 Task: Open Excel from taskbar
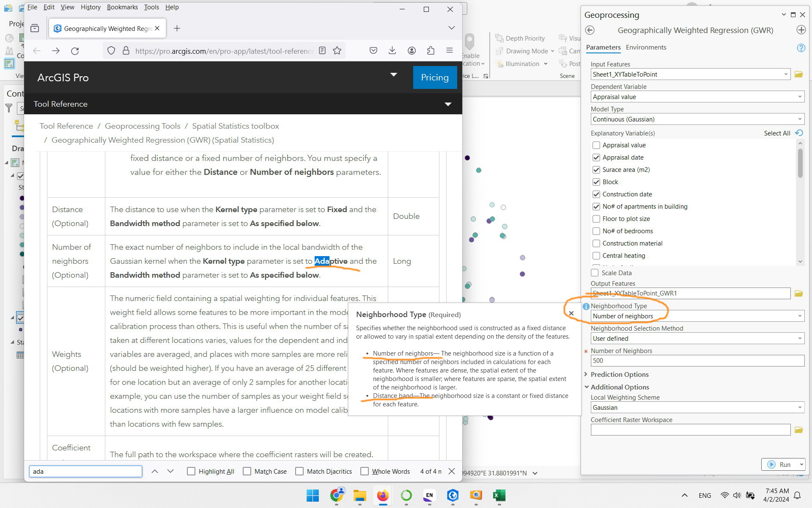(x=499, y=495)
